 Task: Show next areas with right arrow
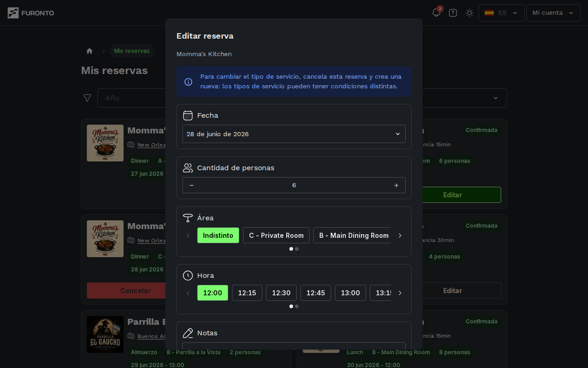point(400,236)
